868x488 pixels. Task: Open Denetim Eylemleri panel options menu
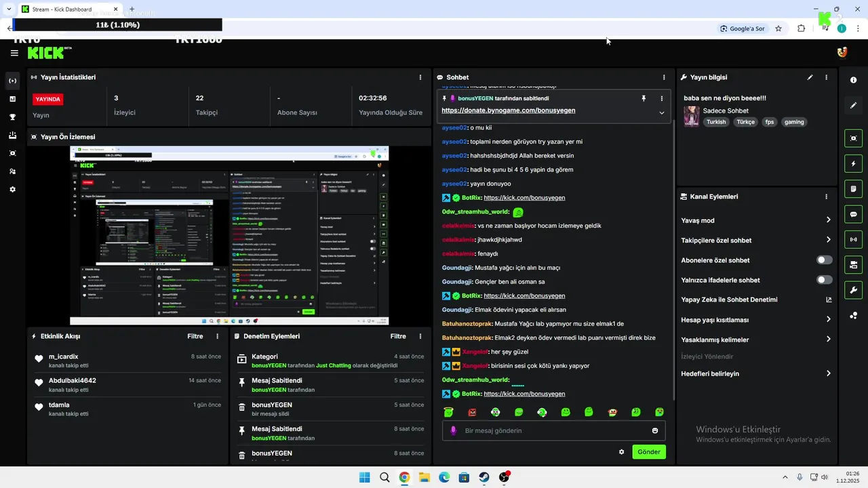[420, 336]
